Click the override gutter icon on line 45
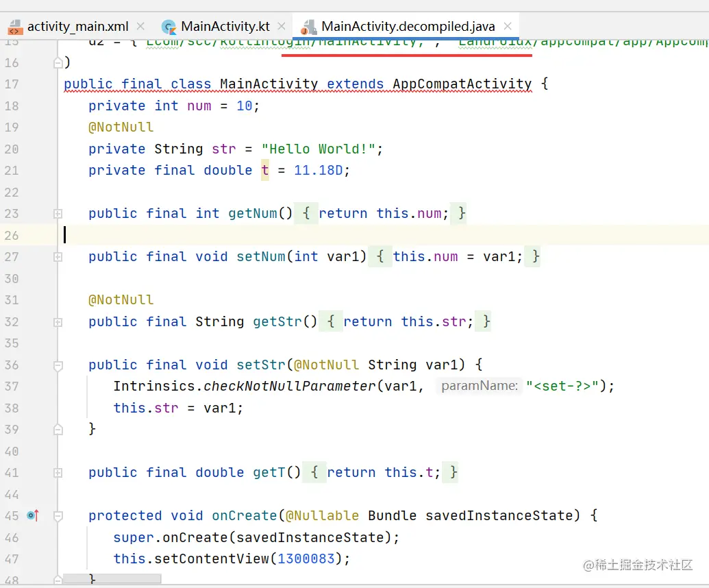Image resolution: width=709 pixels, height=588 pixels. click(x=33, y=515)
